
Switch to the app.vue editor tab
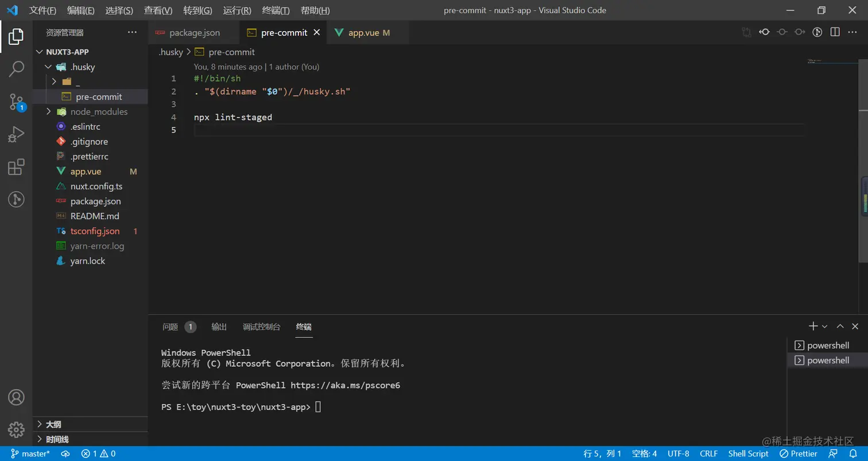click(x=367, y=33)
